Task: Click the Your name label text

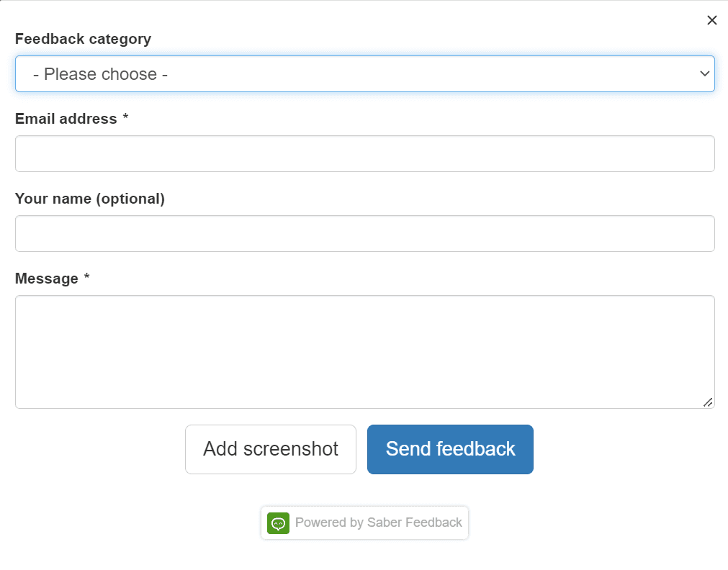Action: [x=53, y=199]
